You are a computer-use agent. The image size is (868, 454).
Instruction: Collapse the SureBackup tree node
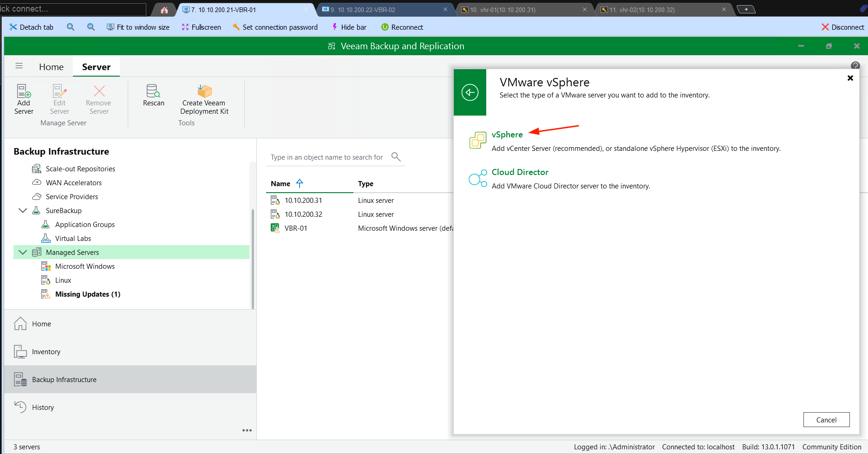22,210
